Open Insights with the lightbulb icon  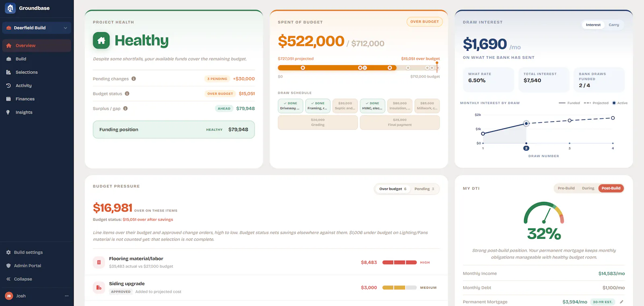click(37, 112)
